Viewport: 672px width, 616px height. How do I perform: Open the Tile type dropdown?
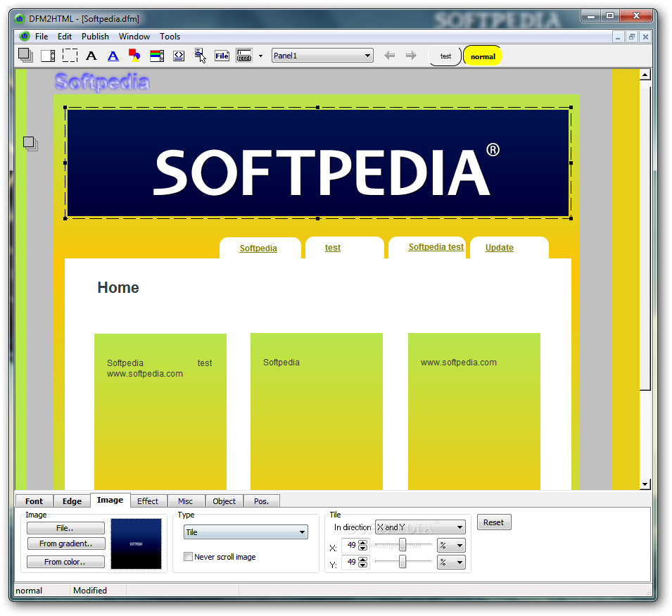tap(246, 532)
